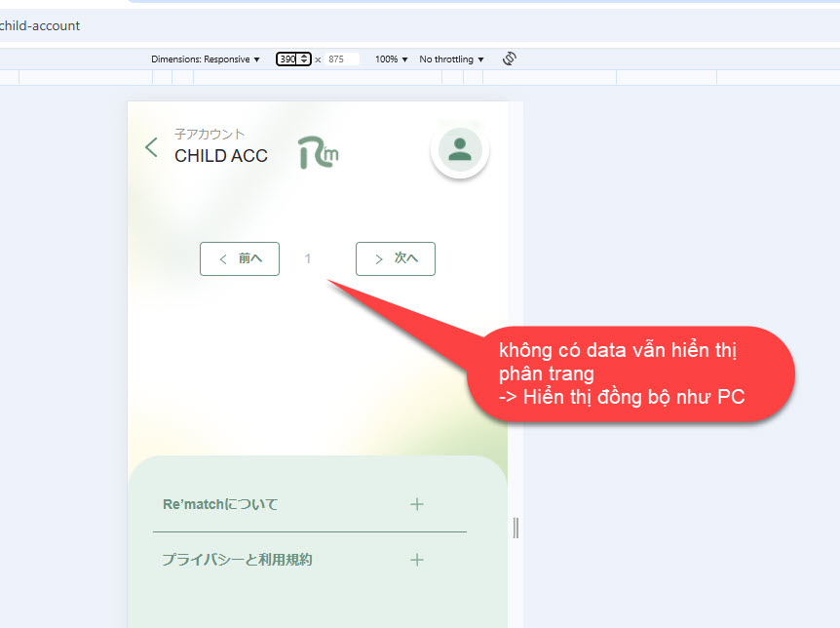Open the Dimensions: Responsive dropdown
The width and height of the screenshot is (840, 628).
click(x=206, y=59)
